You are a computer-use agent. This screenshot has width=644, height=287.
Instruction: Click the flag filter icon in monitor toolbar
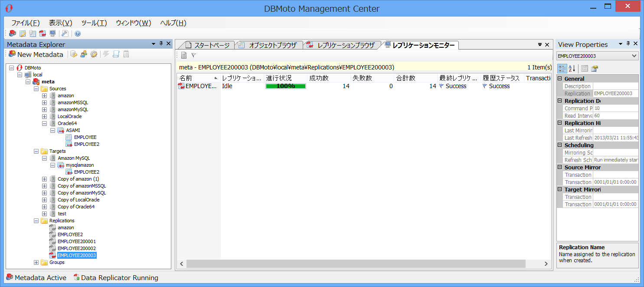point(194,55)
